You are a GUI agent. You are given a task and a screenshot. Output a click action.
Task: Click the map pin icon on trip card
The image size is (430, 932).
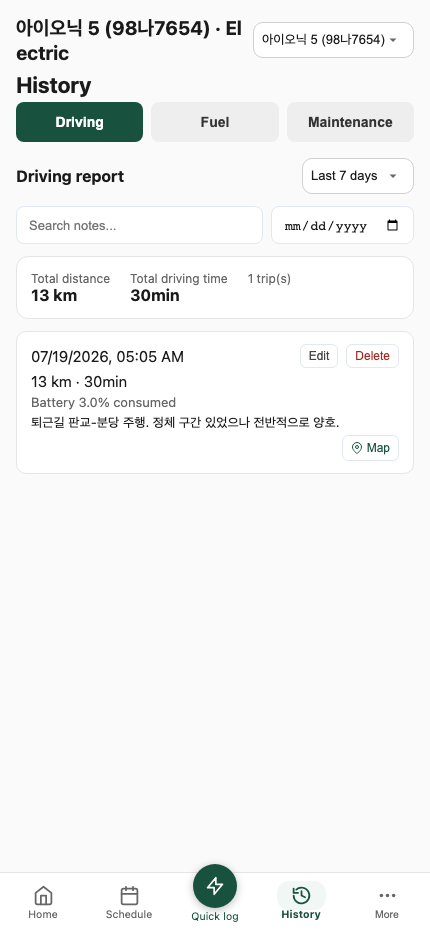[357, 448]
